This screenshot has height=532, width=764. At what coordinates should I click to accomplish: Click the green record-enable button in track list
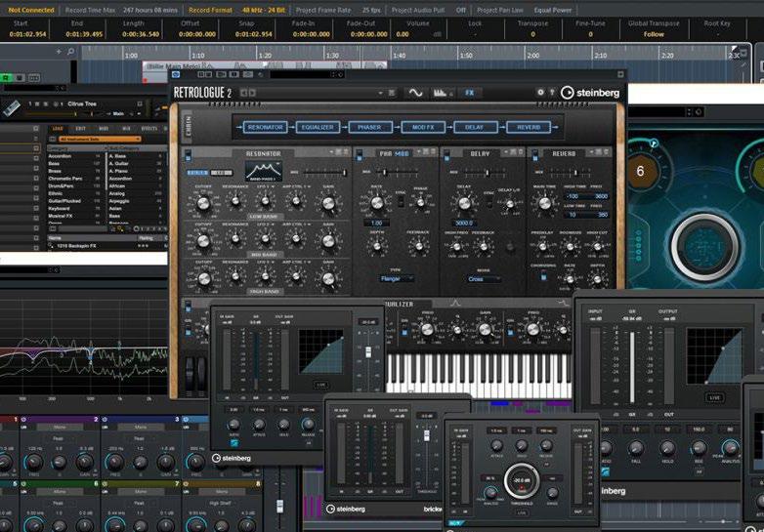click(6, 78)
